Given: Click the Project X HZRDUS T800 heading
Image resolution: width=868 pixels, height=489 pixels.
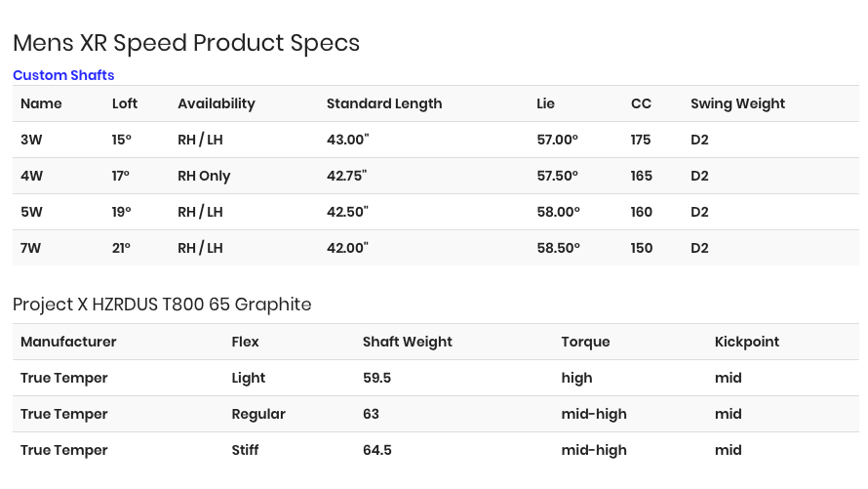Looking at the screenshot, I should pos(162,305).
